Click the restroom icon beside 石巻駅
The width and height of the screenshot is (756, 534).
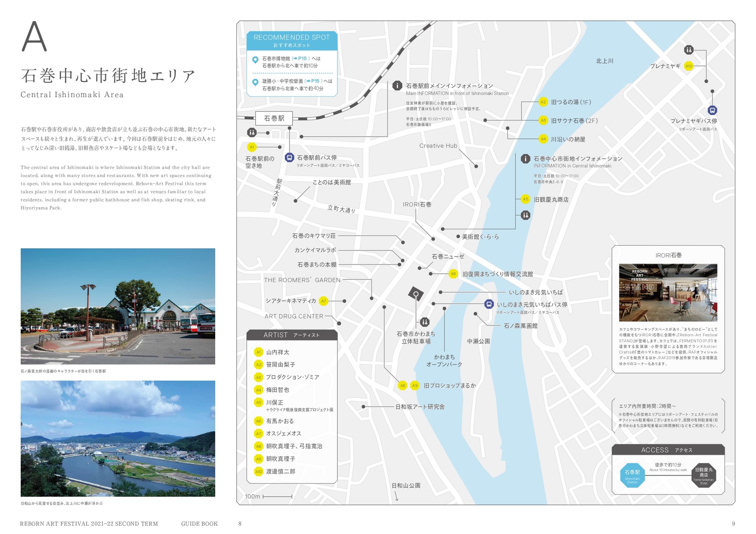[x=251, y=132]
